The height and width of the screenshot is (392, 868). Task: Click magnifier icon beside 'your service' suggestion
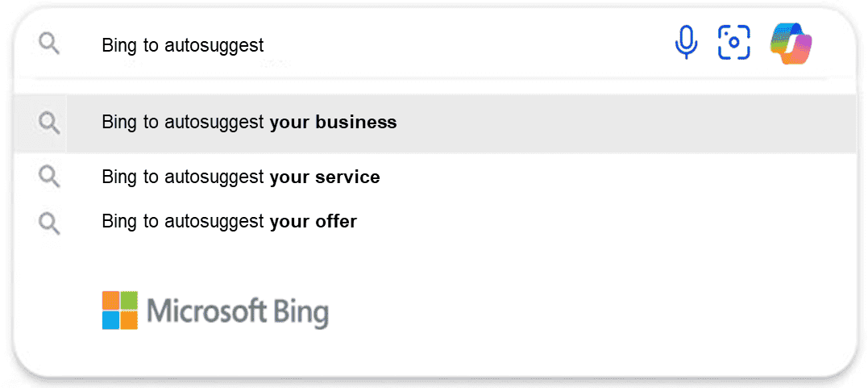[49, 177]
